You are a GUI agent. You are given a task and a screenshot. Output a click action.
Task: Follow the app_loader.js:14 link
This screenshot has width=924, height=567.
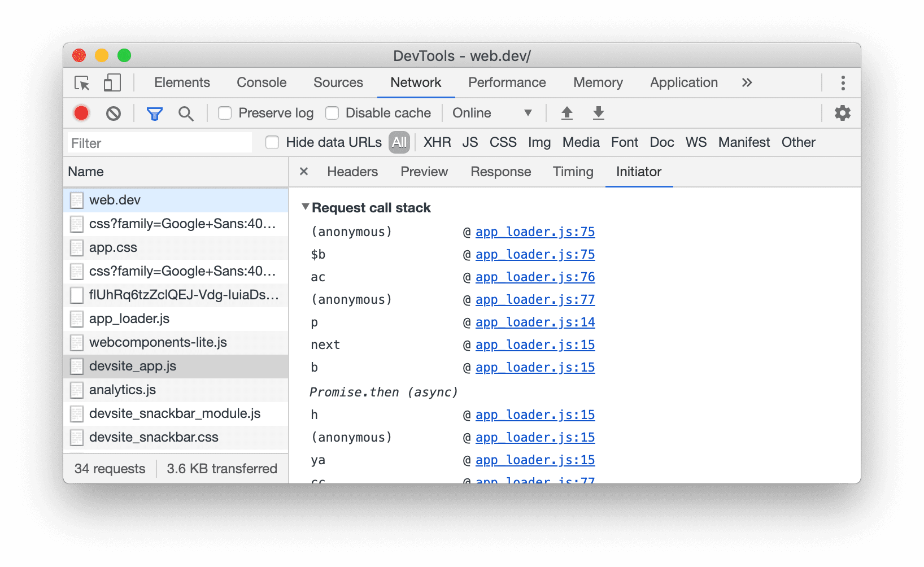click(x=535, y=322)
